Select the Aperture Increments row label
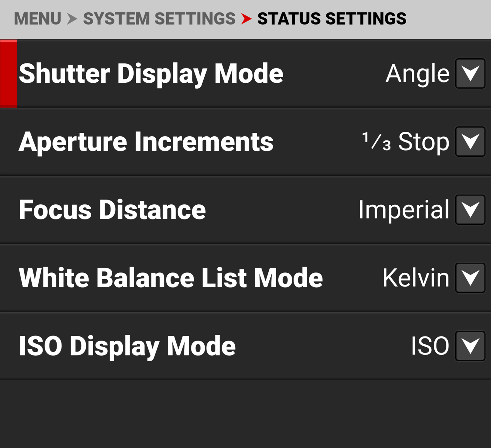Screen dimensions: 491x448 point(146,142)
